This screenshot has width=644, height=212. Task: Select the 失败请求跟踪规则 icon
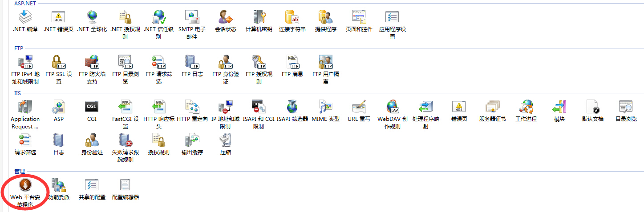click(126, 140)
